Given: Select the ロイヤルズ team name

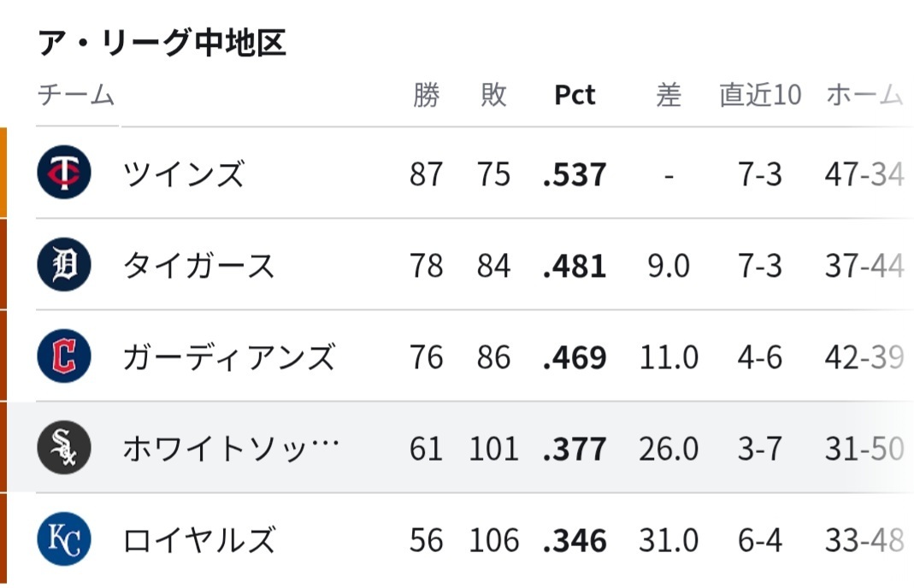Looking at the screenshot, I should point(198,539).
